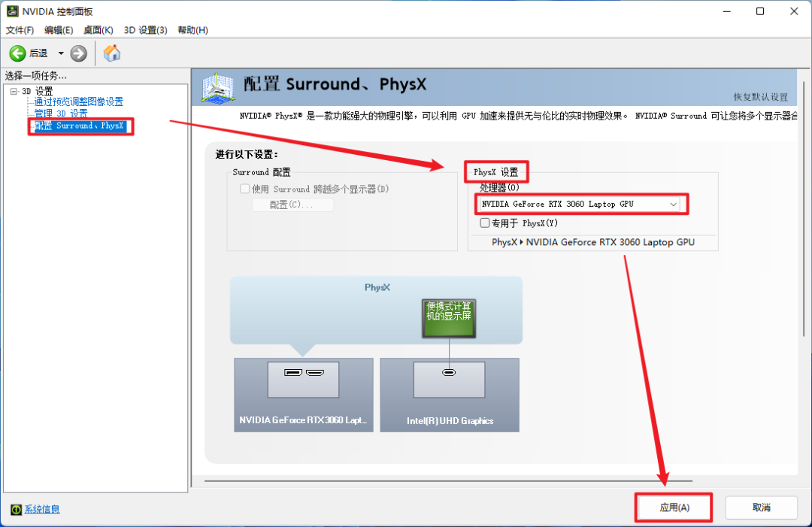Click the 系统信息 icon
Screen dimensions: 812x527
click(x=16, y=510)
